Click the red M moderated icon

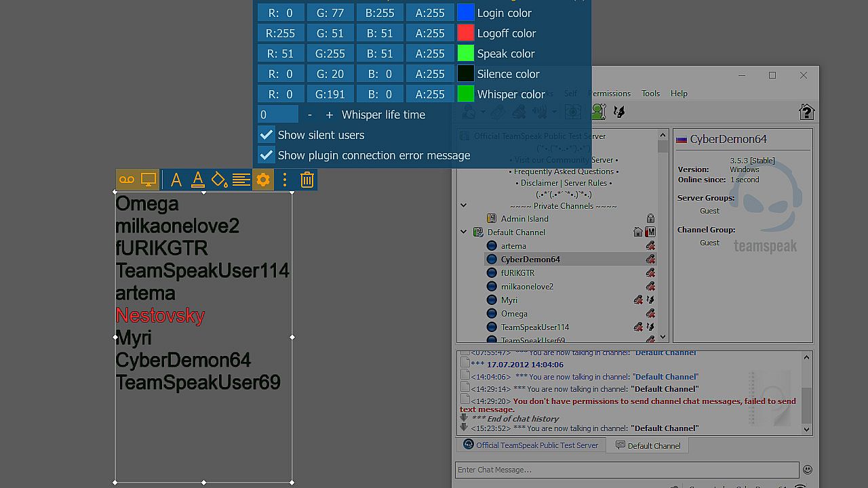650,232
